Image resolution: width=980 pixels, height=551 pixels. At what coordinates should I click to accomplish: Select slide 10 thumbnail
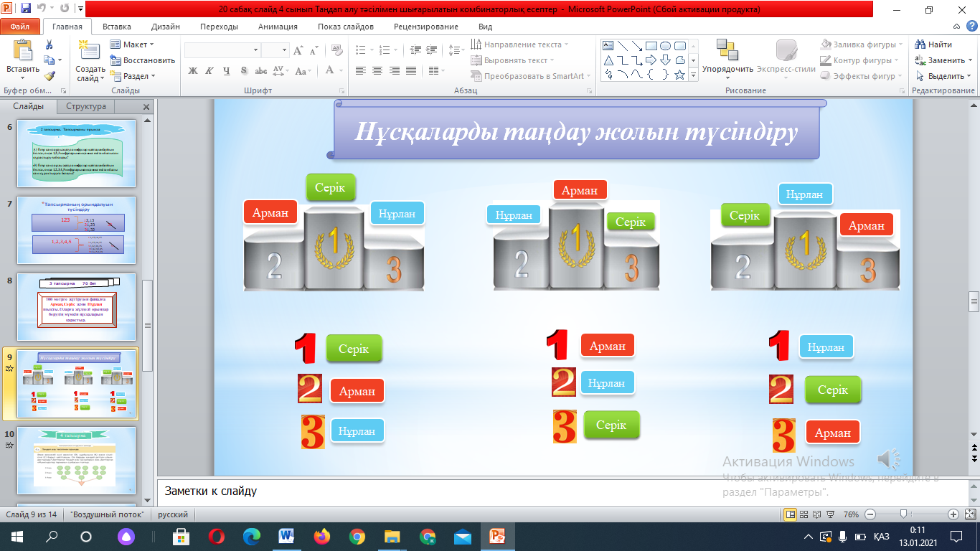(76, 459)
